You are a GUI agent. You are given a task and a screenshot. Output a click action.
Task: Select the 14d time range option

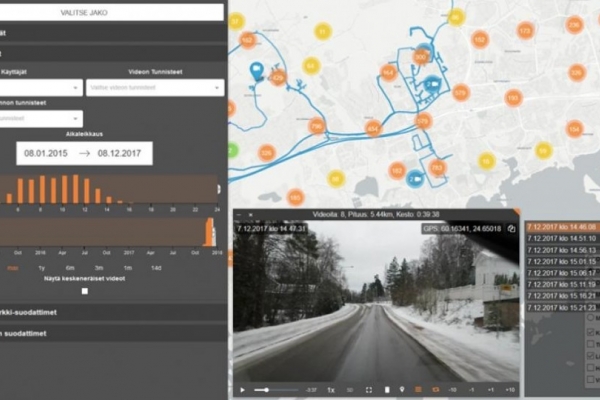156,268
